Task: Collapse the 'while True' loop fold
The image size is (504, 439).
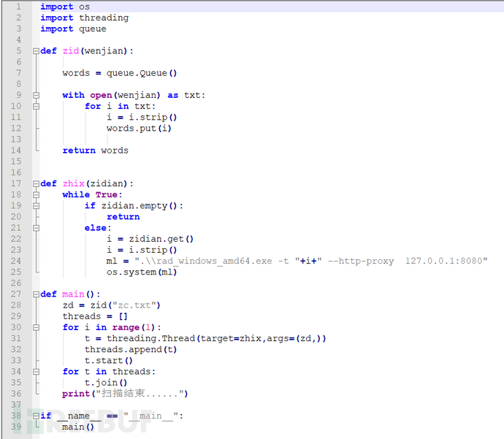Action: point(36,195)
